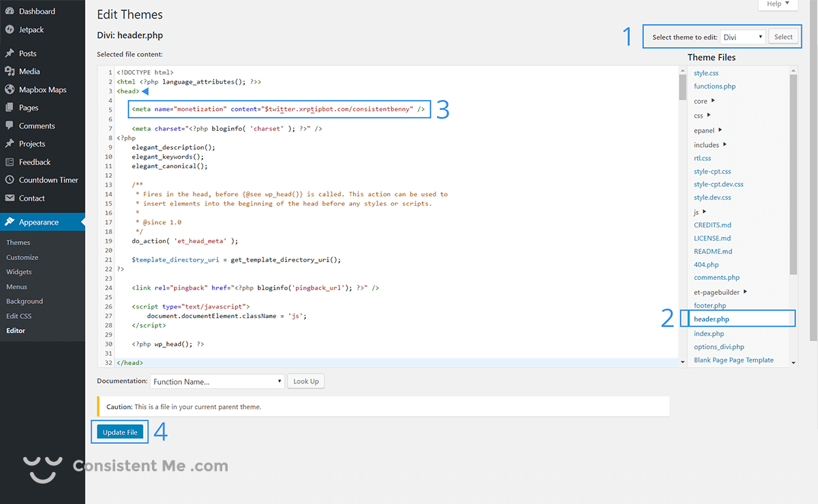
Task: Open Blank Page Page Template file
Action: (733, 360)
